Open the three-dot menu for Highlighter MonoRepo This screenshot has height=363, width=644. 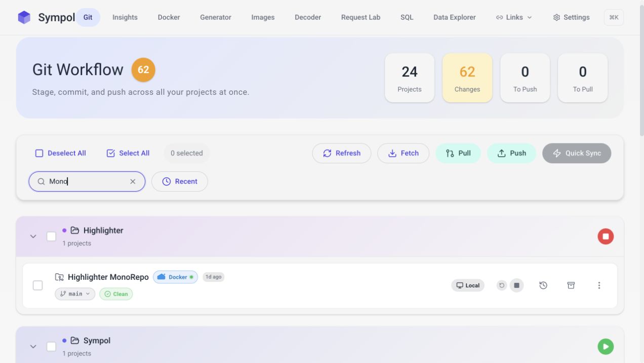click(599, 285)
